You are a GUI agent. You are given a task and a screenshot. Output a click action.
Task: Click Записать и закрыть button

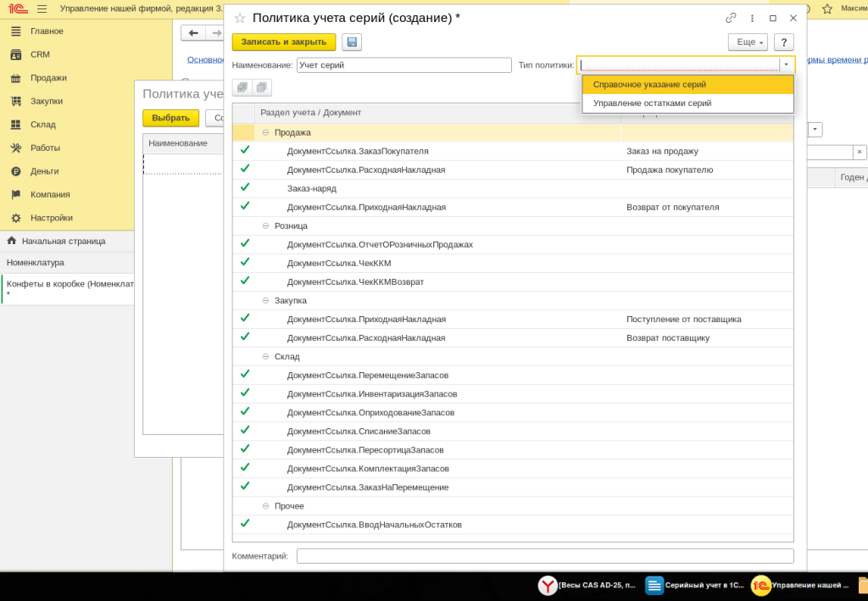point(284,42)
